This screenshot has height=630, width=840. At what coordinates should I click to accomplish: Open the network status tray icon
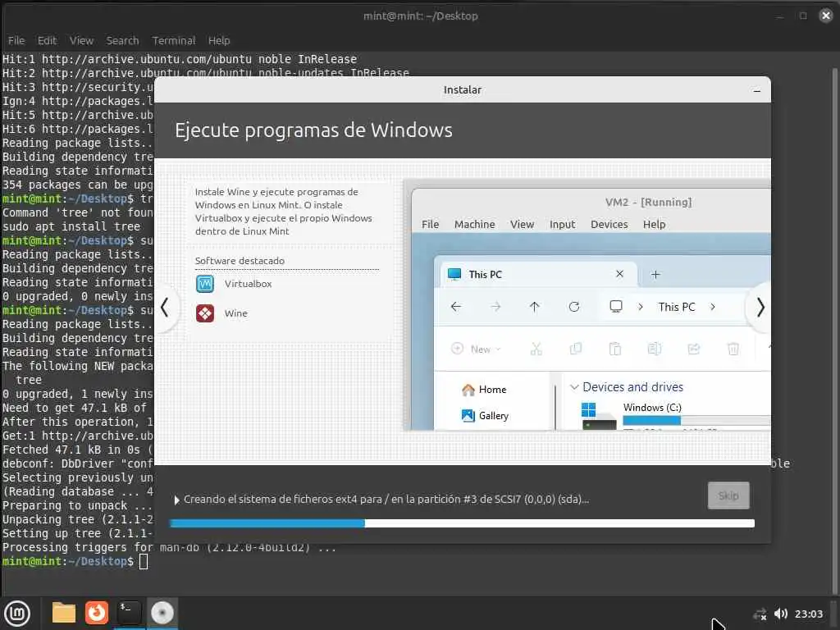pyautogui.click(x=760, y=614)
